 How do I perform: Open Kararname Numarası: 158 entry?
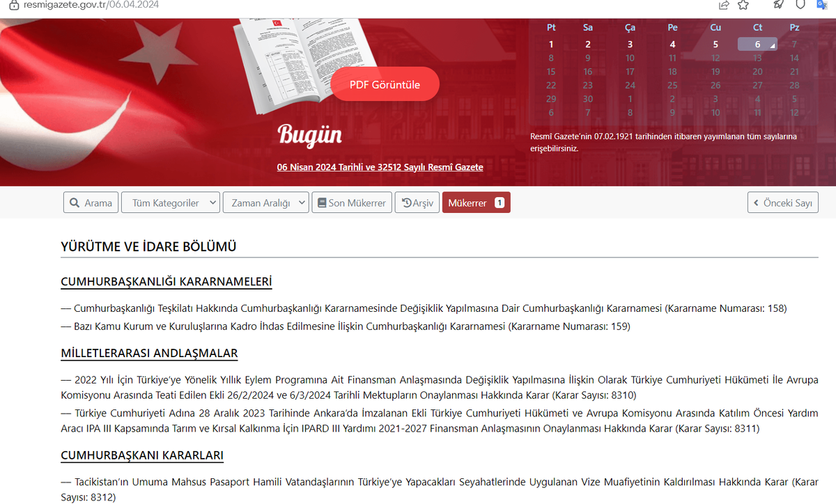pos(424,308)
